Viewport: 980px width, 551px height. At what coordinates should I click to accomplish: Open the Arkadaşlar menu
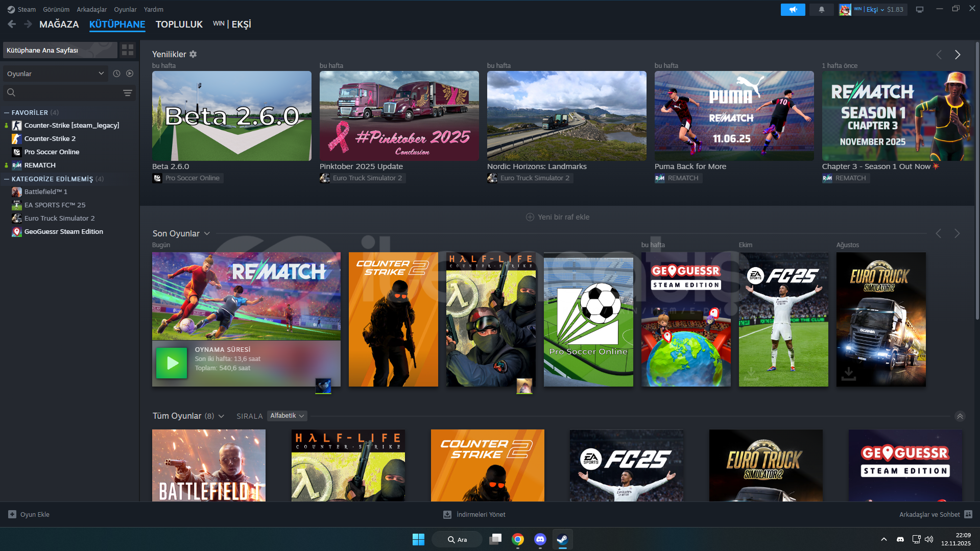click(92, 9)
